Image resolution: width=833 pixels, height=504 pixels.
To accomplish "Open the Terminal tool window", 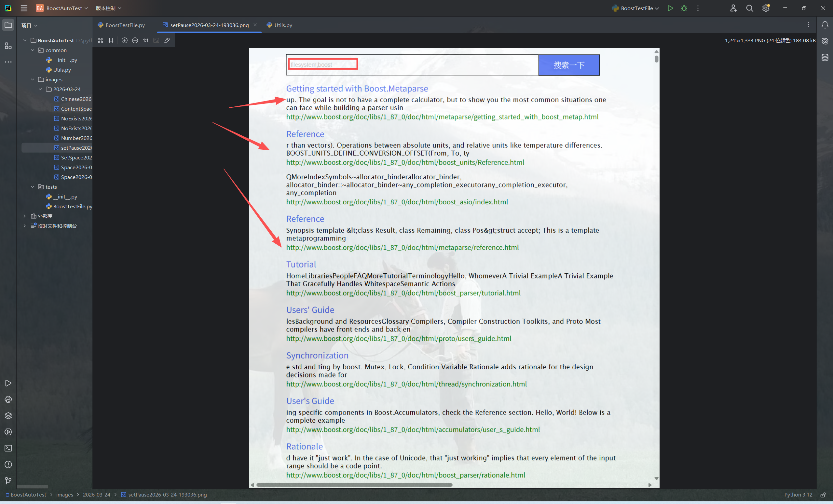I will tap(8, 448).
